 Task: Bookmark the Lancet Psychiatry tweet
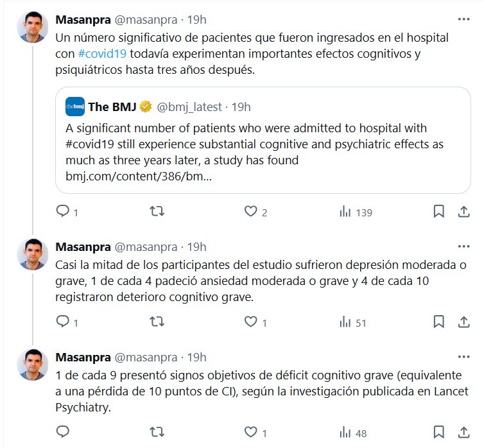pyautogui.click(x=439, y=432)
